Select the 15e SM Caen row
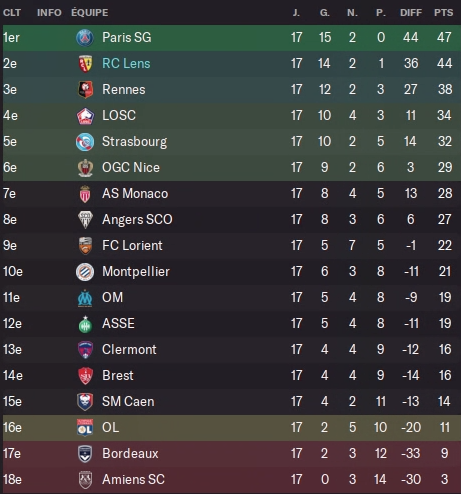 (x=232, y=402)
